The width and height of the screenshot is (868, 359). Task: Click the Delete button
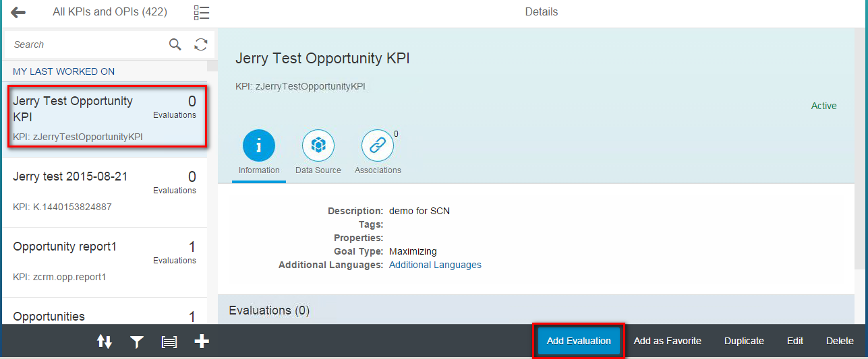pos(840,341)
